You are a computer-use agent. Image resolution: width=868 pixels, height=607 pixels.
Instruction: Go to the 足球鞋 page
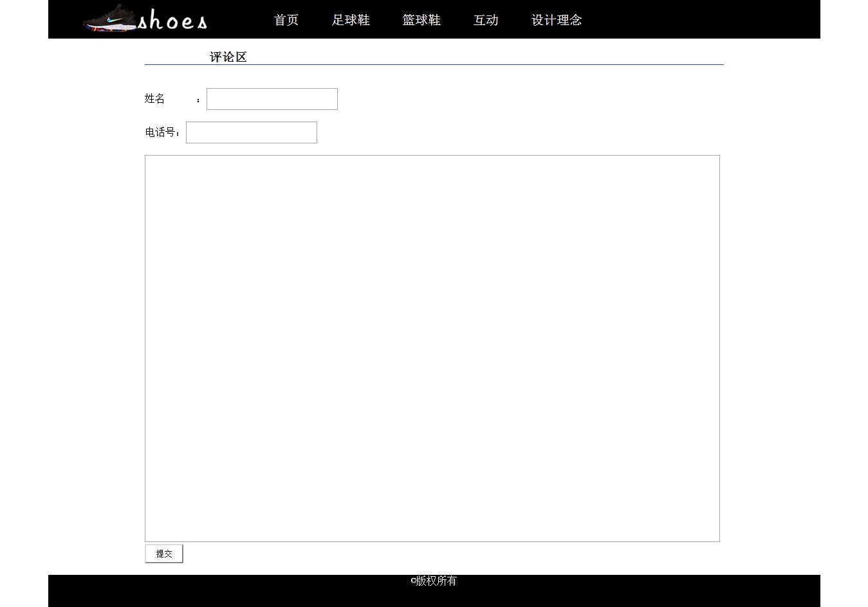[x=351, y=20]
